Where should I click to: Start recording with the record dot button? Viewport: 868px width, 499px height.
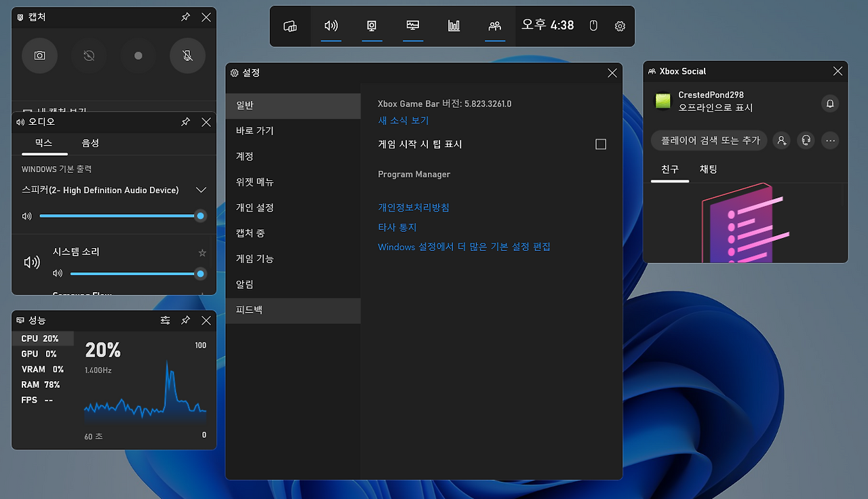click(138, 56)
